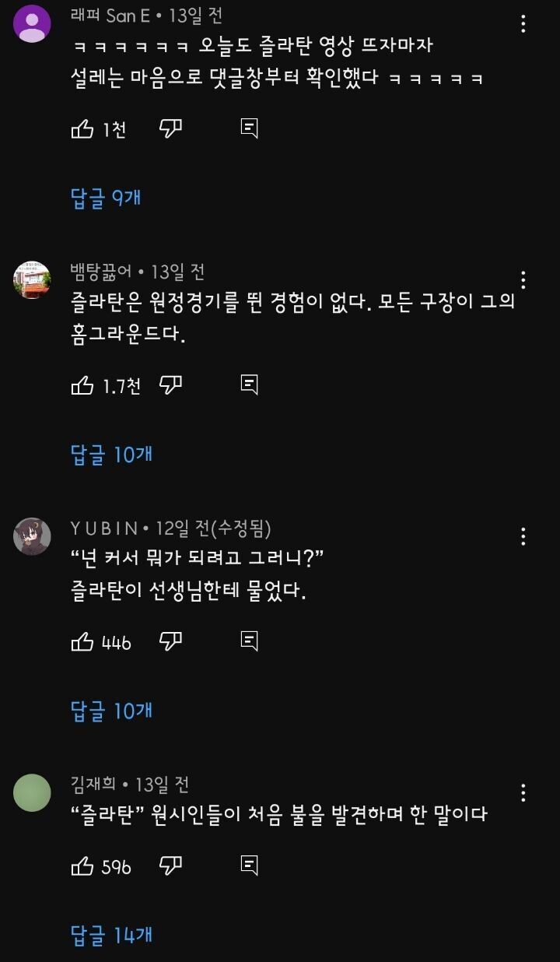Open Y U B I N profile avatar
The height and width of the screenshot is (962, 560).
tap(33, 536)
